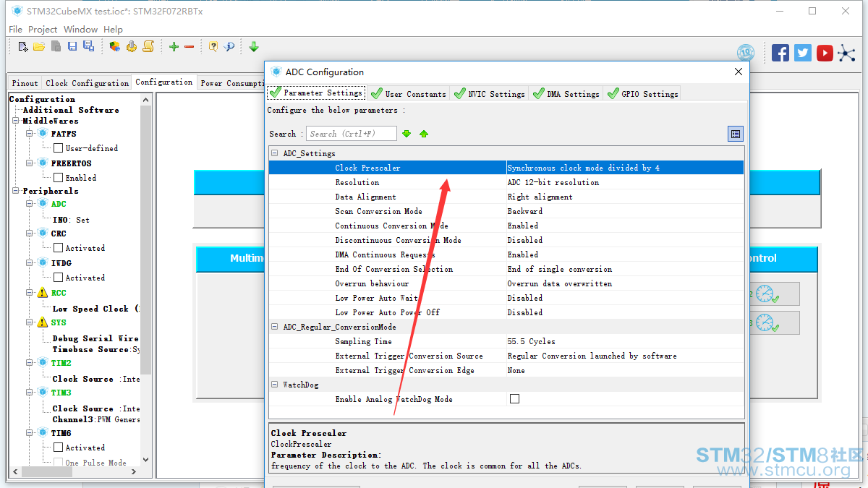
Task: Switch to the Clock Configuration tab
Action: pyautogui.click(x=87, y=83)
